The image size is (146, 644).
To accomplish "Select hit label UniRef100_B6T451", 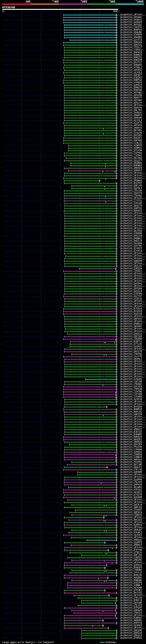I will [131, 130].
